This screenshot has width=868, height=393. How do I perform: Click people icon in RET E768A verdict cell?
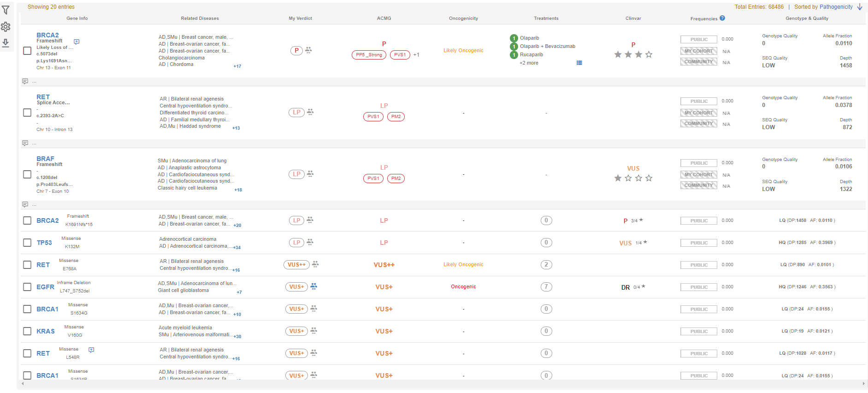pos(315,264)
